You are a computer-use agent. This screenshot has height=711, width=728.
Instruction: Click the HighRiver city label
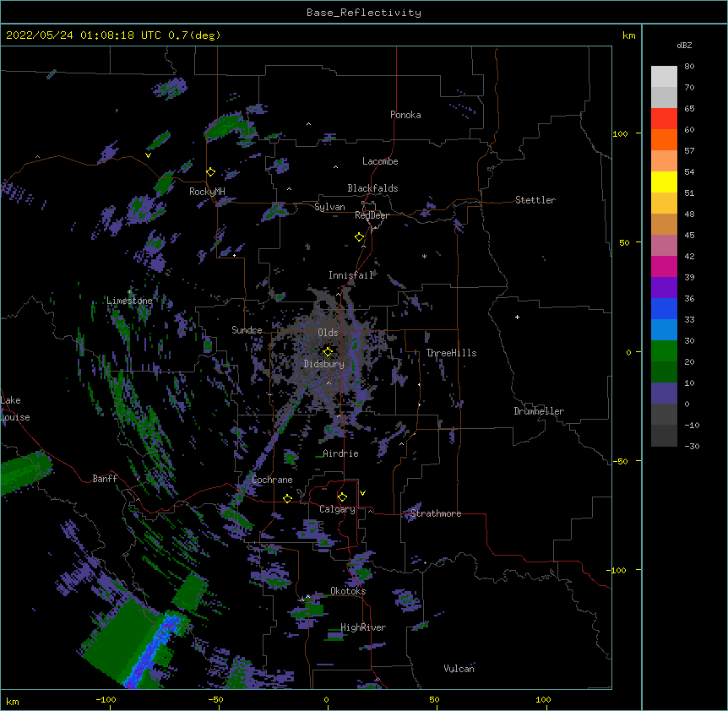tap(363, 627)
